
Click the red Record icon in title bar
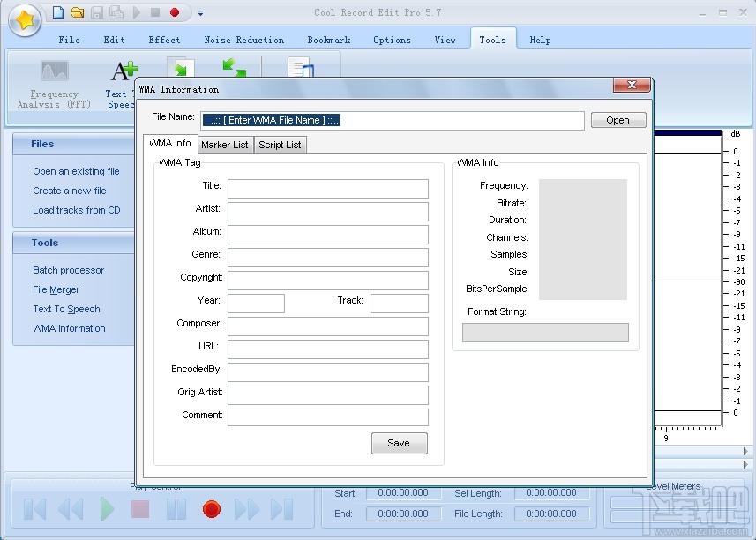point(175,12)
